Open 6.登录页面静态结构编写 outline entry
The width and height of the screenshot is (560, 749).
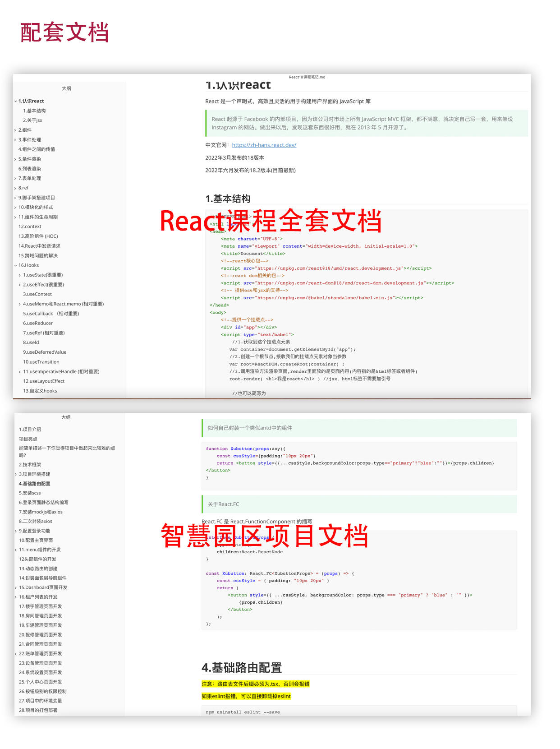click(x=44, y=503)
